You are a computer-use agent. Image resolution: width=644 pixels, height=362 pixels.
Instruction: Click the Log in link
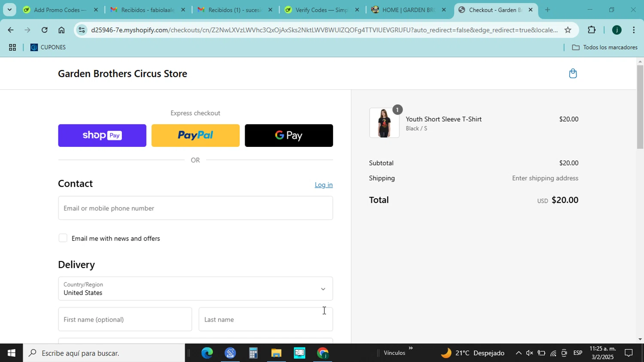pyautogui.click(x=324, y=185)
